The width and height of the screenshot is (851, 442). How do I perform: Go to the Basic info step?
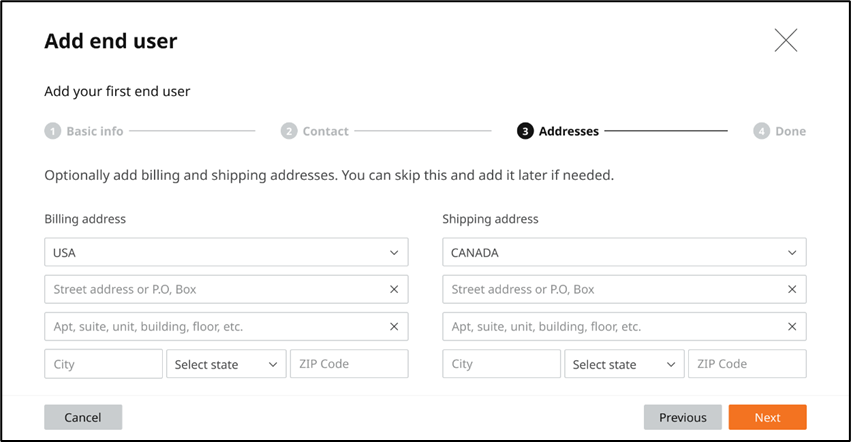[x=84, y=131]
